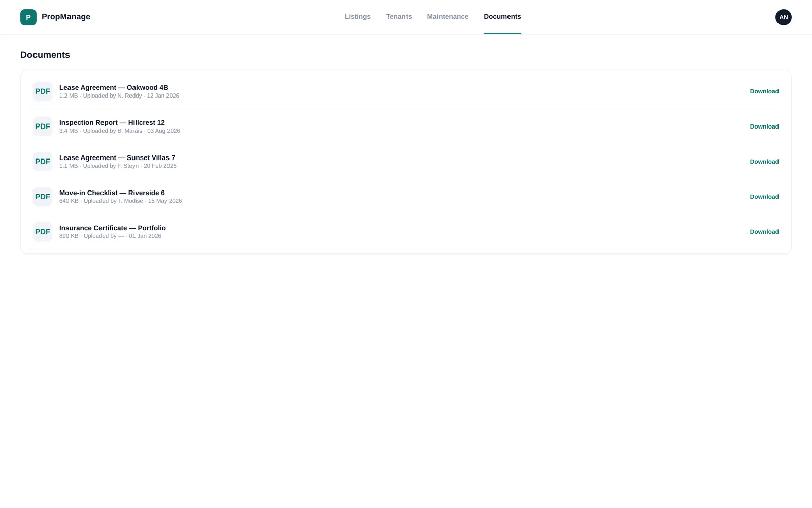Click the PropManage brand name
Screen dimensions: 812x508
pos(66,17)
